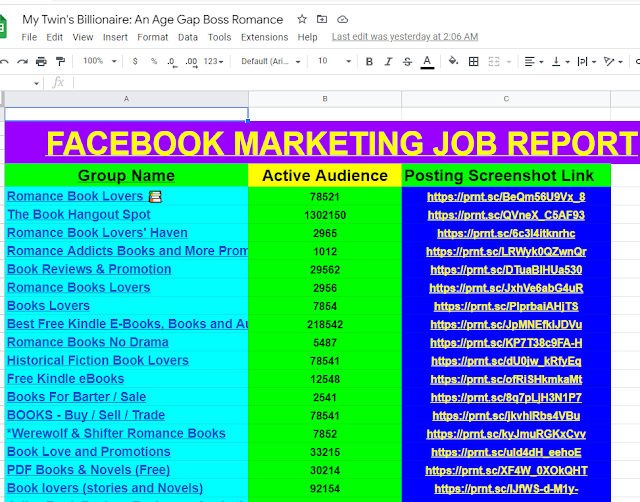The width and height of the screenshot is (640, 502).
Task: Open Romance Book Lovers' Haven link
Action: point(97,233)
